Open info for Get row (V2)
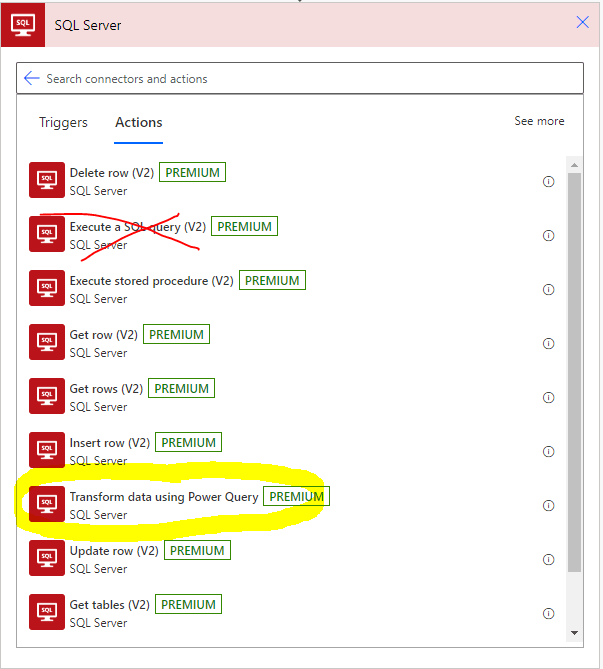Image resolution: width=603 pixels, height=669 pixels. tap(548, 343)
